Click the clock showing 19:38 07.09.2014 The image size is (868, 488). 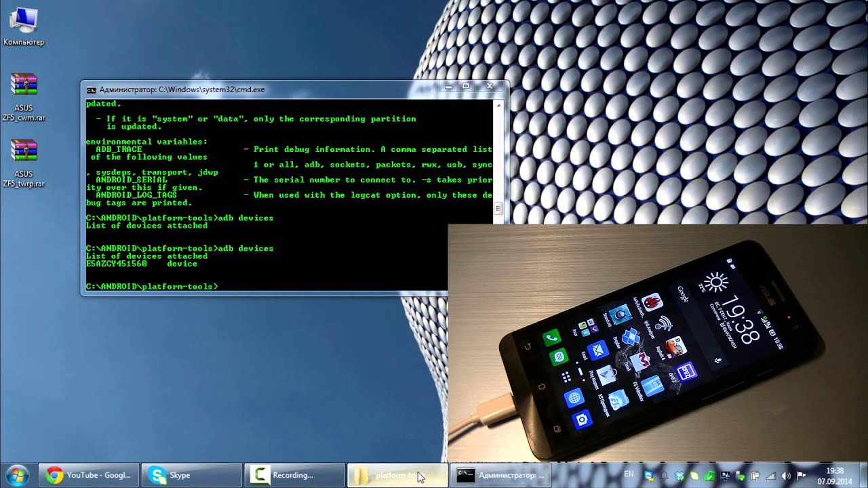835,476
